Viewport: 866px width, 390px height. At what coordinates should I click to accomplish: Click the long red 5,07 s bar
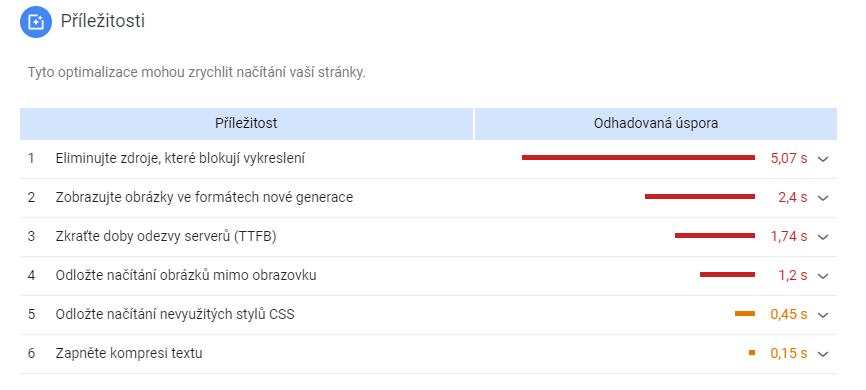638,157
